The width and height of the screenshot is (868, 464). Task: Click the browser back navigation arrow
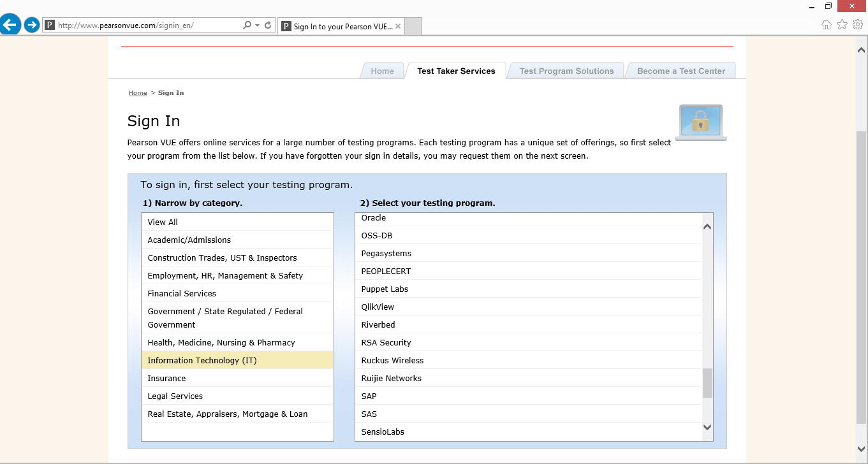pyautogui.click(x=11, y=25)
